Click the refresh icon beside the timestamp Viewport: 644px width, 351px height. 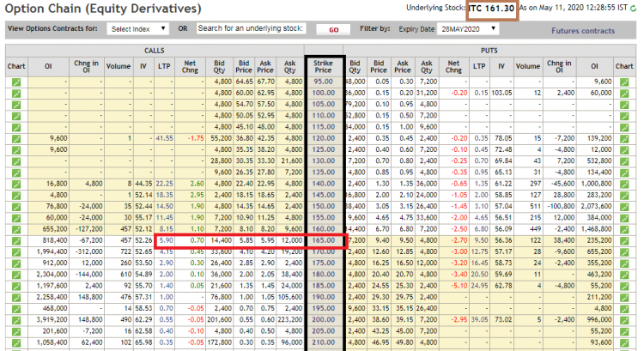(635, 9)
